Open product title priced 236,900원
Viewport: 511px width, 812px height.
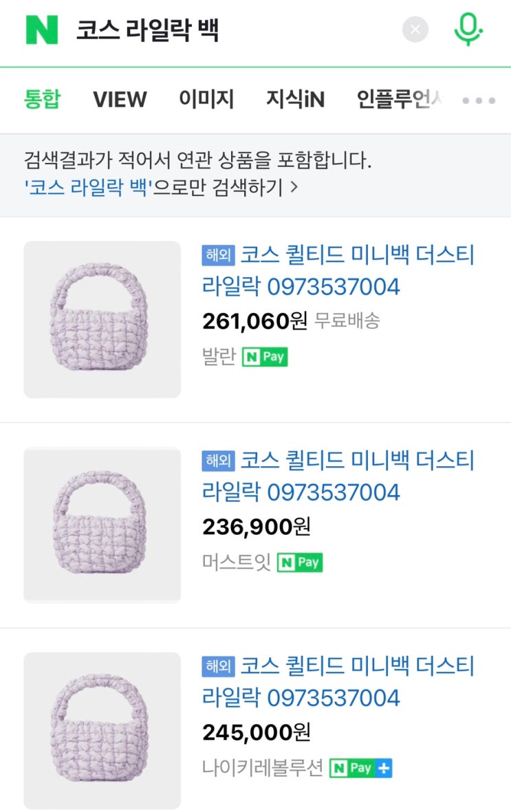338,476
